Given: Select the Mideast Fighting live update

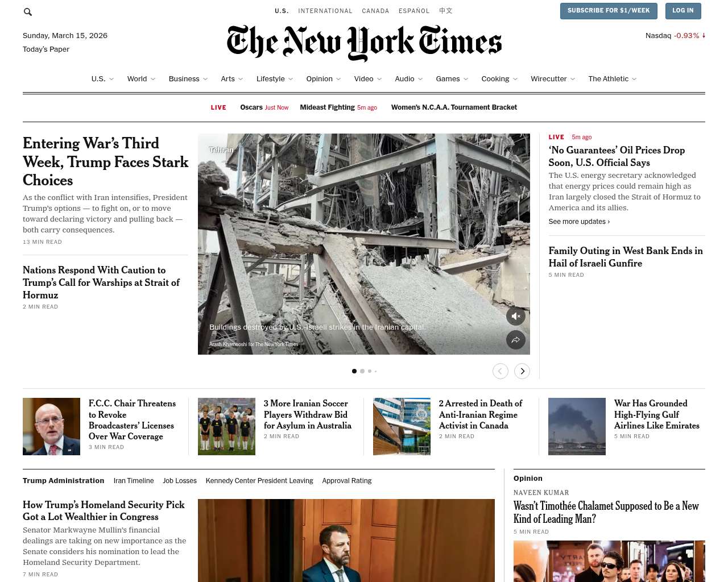Looking at the screenshot, I should pyautogui.click(x=338, y=107).
